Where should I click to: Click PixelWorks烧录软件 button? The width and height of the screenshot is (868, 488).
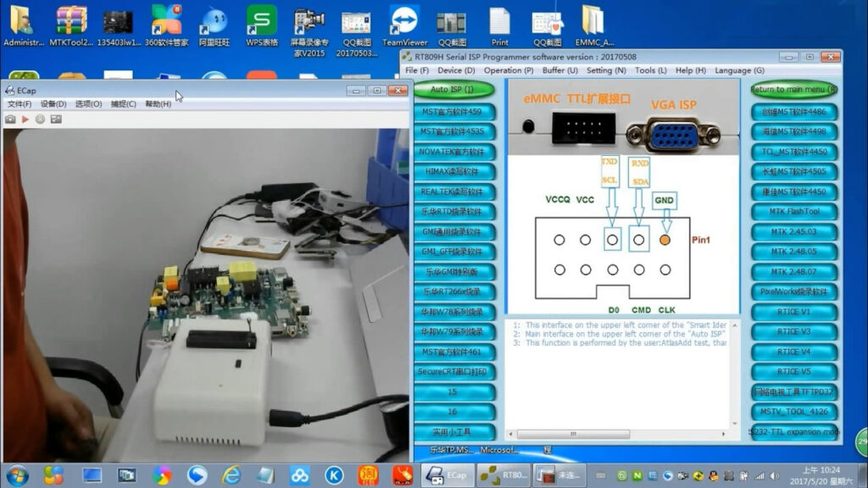(793, 291)
